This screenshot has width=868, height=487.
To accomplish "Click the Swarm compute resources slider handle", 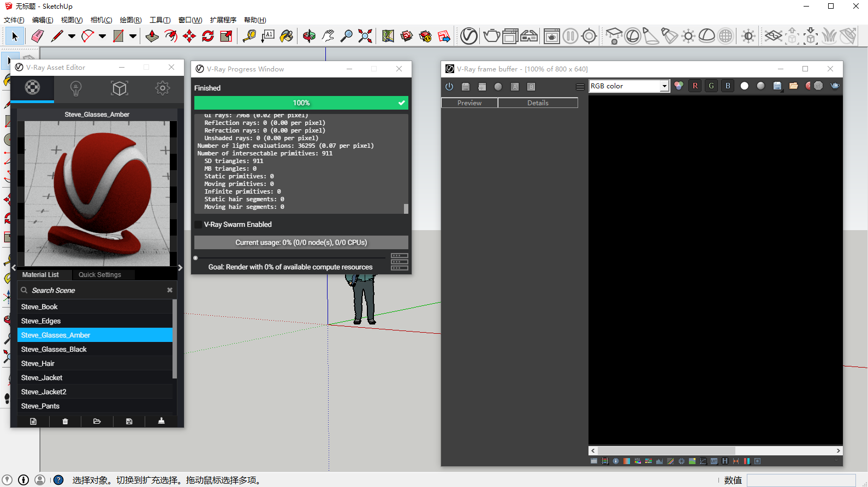I will 195,258.
